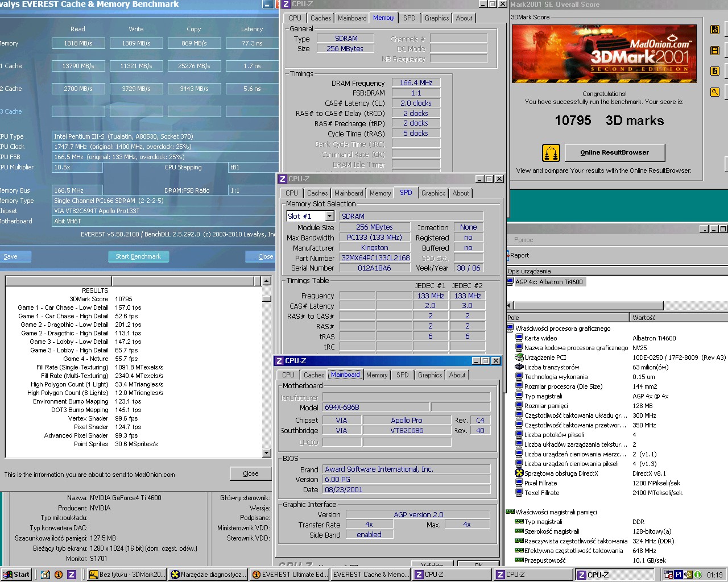Viewport: 728px width, 582px height.
Task: Open About tab in top CPU-Z Memory window
Action: (464, 18)
